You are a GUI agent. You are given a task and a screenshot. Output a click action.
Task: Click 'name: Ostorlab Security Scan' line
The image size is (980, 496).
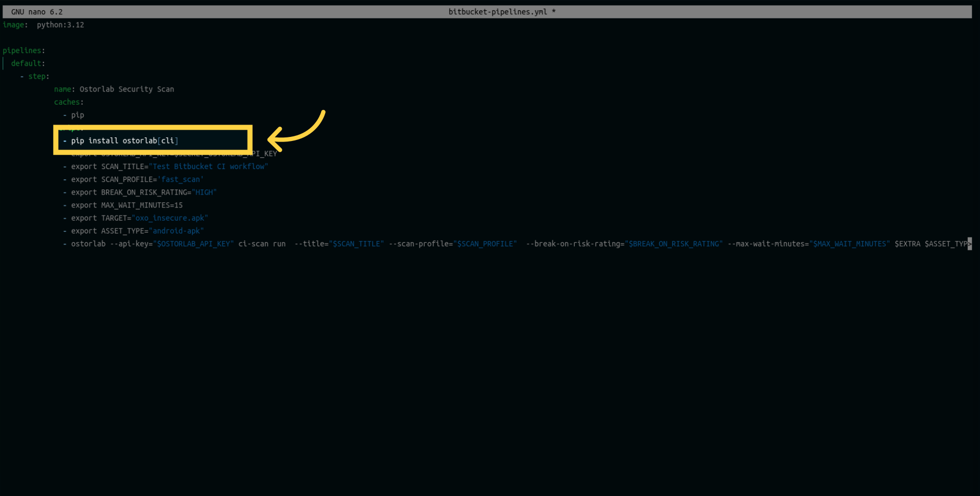[114, 89]
